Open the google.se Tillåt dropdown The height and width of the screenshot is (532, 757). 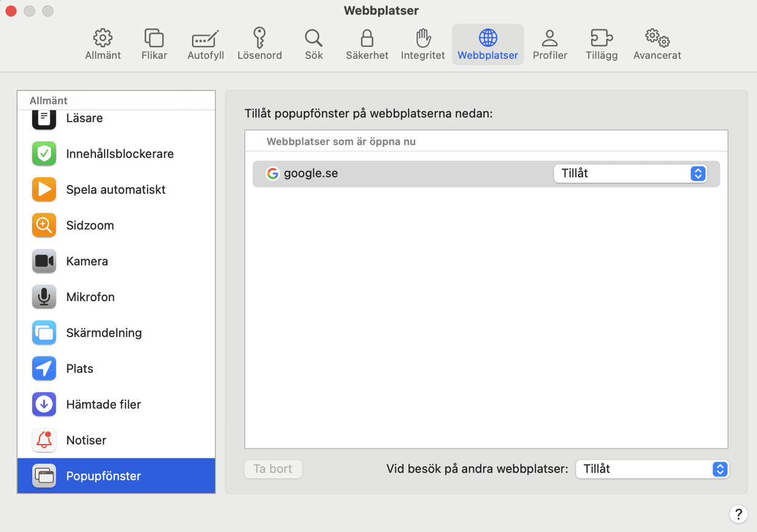tap(630, 174)
